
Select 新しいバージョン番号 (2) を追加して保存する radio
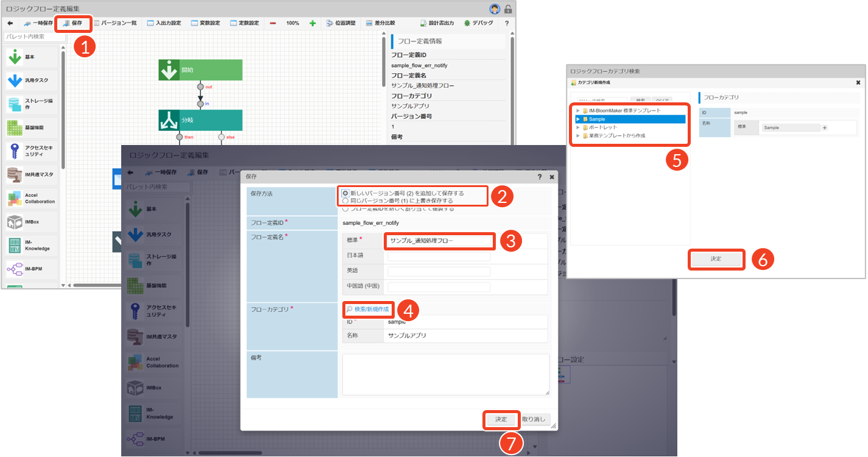click(x=345, y=193)
